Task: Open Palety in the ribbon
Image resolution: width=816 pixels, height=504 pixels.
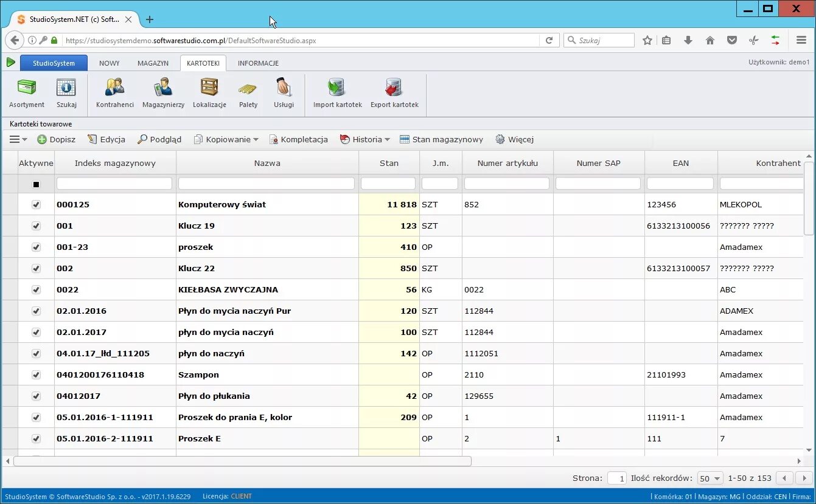Action: click(248, 93)
